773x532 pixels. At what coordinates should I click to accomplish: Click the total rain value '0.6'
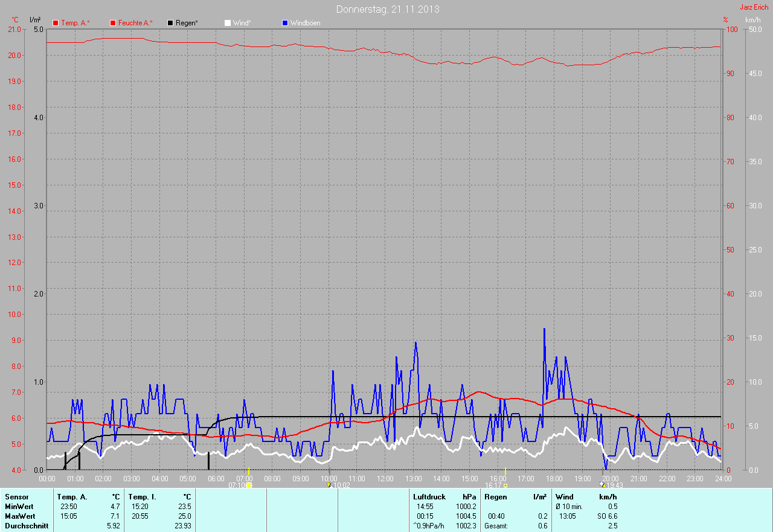pos(542,526)
